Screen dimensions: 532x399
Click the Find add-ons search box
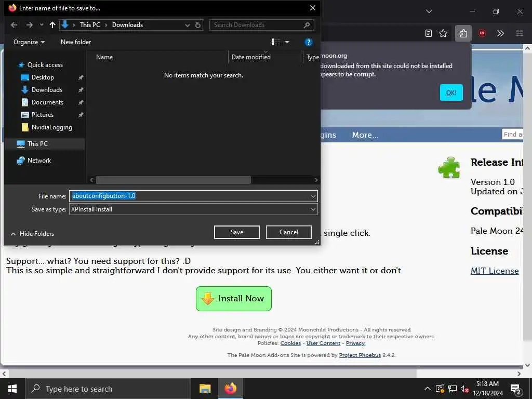[512, 135]
